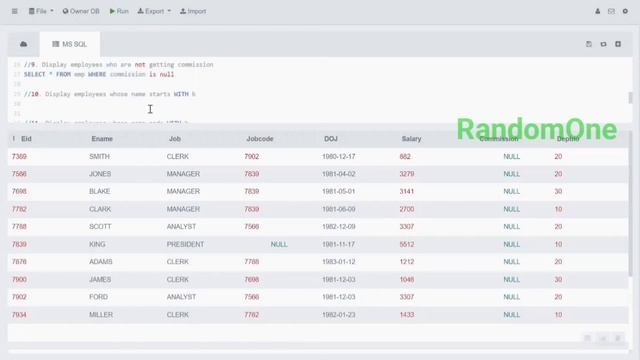Click the editor vertical scrollbar

[x=630, y=98]
